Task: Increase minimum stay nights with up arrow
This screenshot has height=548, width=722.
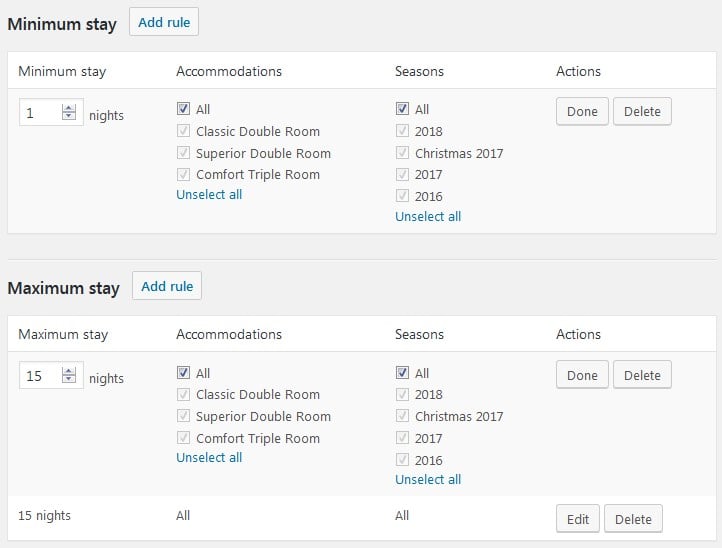Action: click(69, 109)
